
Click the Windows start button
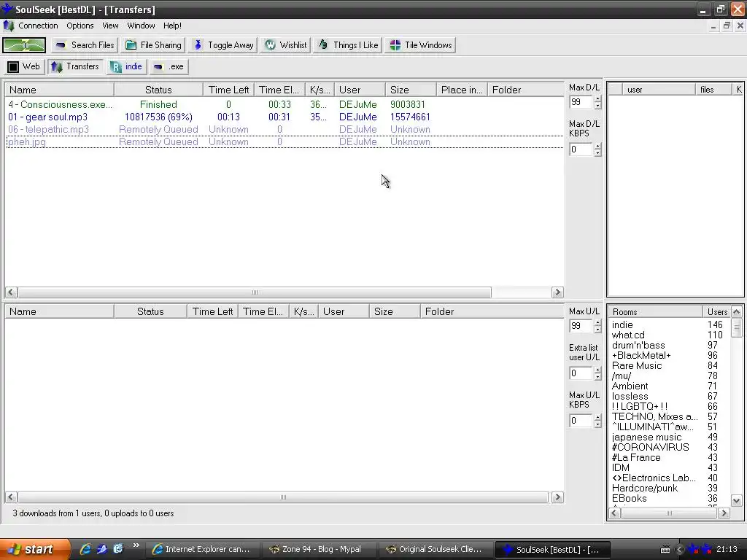35,550
